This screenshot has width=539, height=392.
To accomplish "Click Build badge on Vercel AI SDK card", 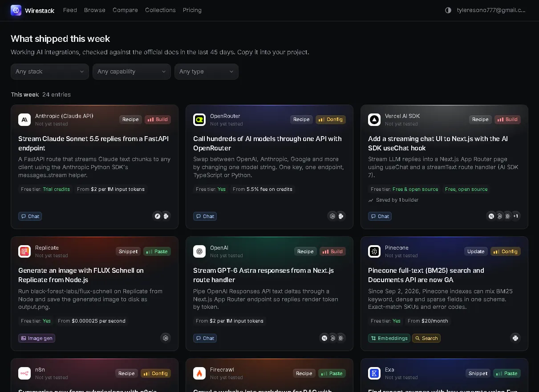I will [507, 119].
